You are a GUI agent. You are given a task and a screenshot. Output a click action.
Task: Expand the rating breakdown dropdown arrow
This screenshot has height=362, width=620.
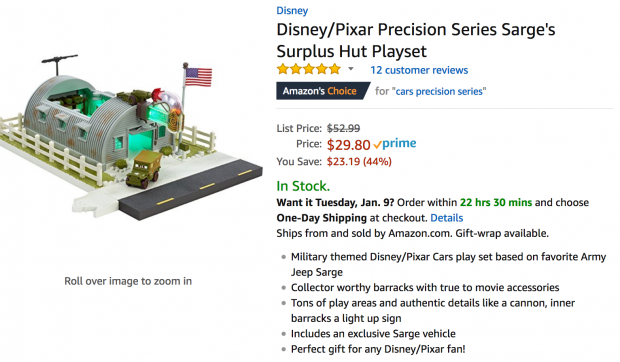(351, 70)
